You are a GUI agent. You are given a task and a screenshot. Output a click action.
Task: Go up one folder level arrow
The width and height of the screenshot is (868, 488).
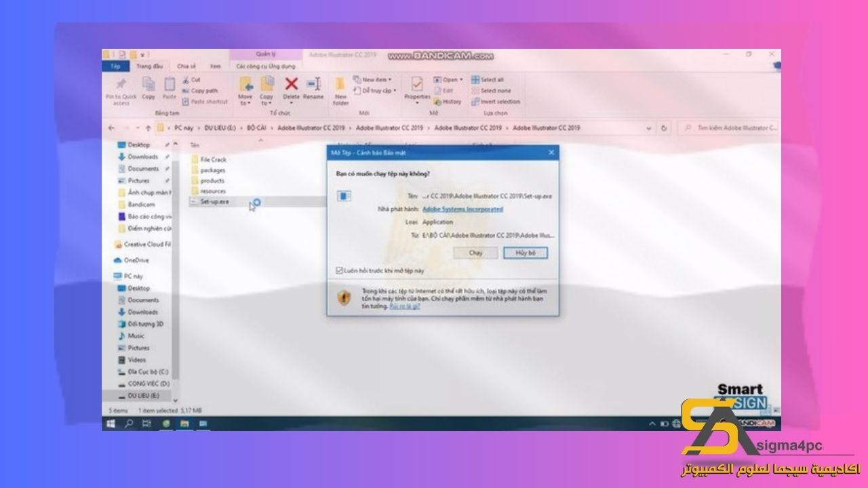[148, 127]
